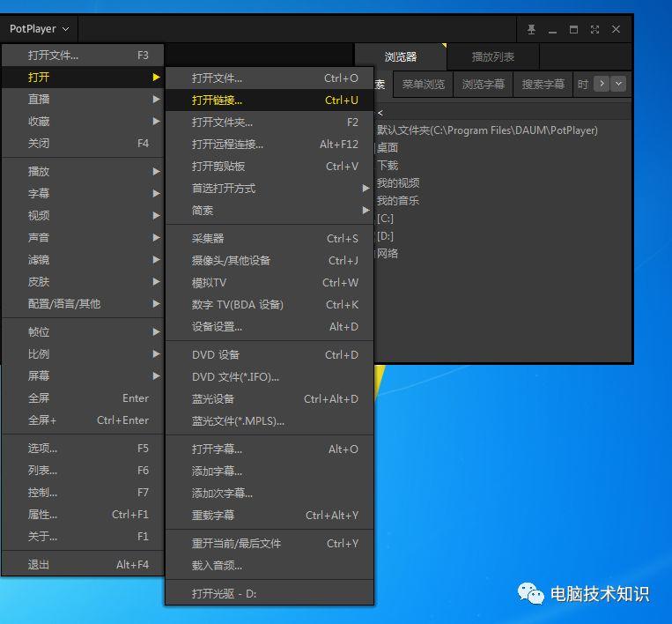Open 设备设置... Alt+D
Image resolution: width=672 pixels, height=624 pixels.
(270, 327)
